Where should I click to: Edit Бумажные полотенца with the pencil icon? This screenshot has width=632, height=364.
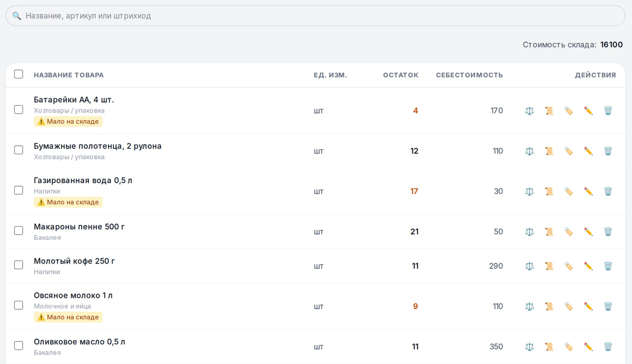[x=588, y=151]
